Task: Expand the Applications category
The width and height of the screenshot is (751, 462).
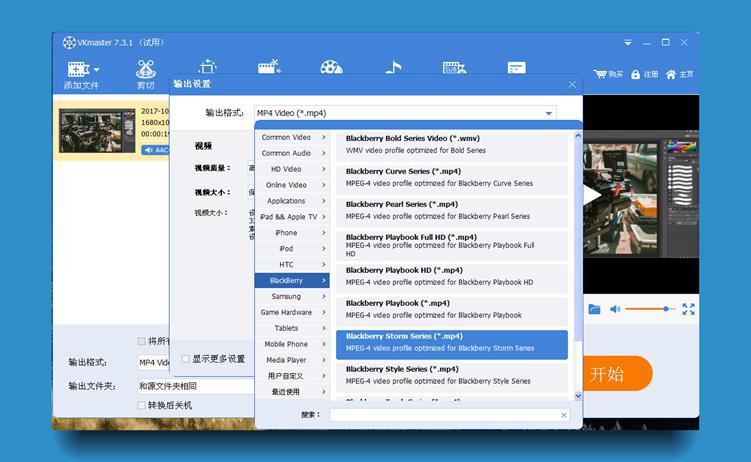Action: click(x=292, y=201)
